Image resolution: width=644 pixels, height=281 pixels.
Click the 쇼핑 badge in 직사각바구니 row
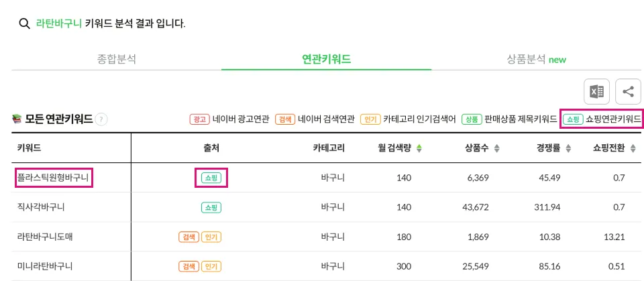click(211, 207)
